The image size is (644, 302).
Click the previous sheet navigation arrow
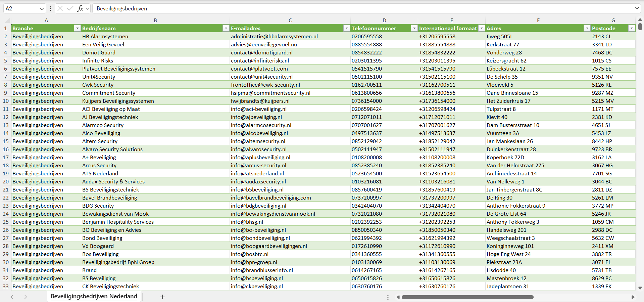pos(12,297)
